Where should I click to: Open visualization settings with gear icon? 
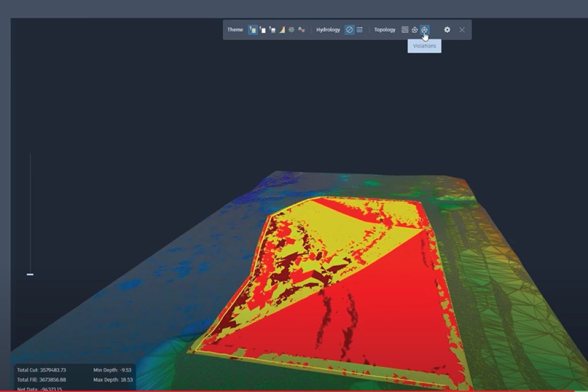447,30
